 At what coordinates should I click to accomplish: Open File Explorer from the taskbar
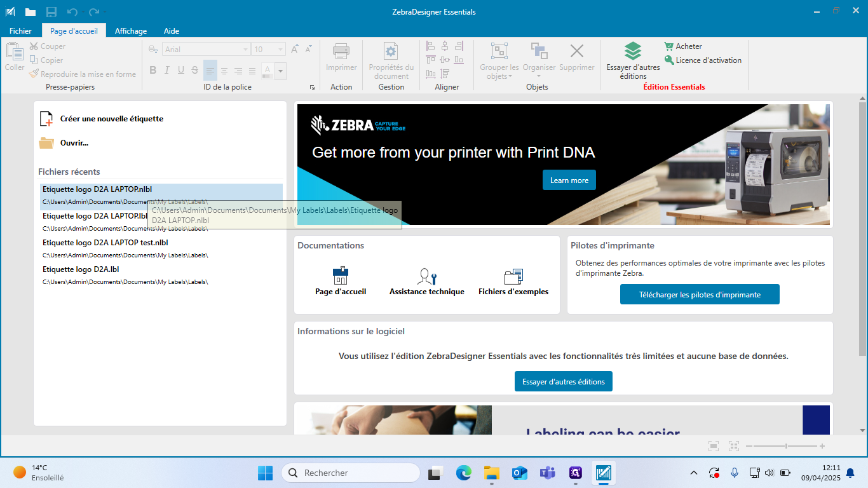pos(491,473)
